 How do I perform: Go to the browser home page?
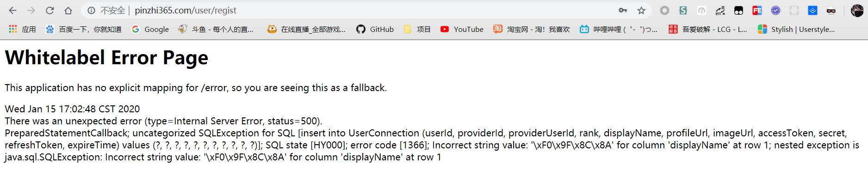click(68, 10)
